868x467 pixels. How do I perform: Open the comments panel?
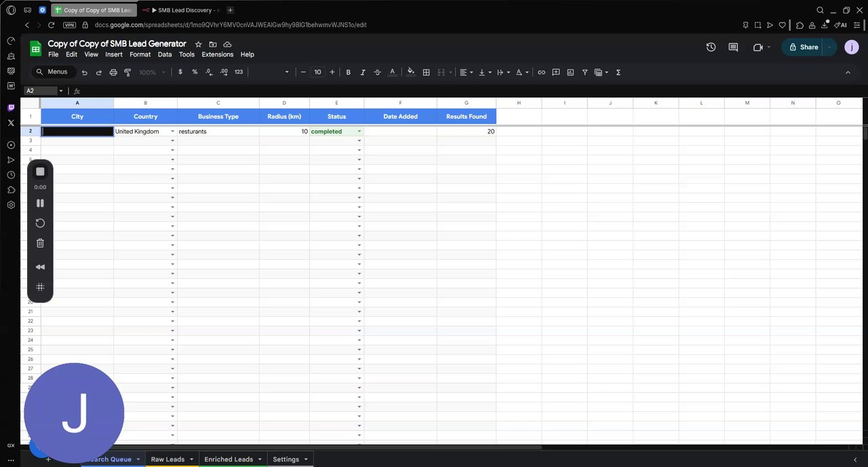(x=733, y=47)
